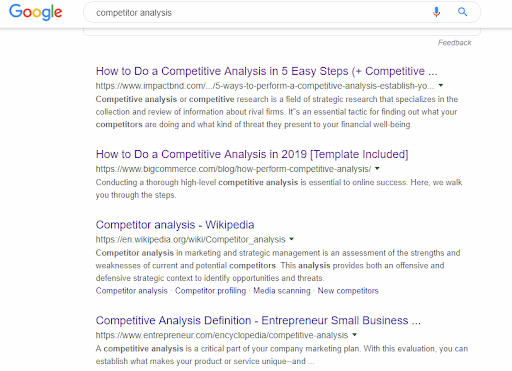Open the Competitor analysis sitelink under Wikipedia
This screenshot has width=512, height=371.
131,291
